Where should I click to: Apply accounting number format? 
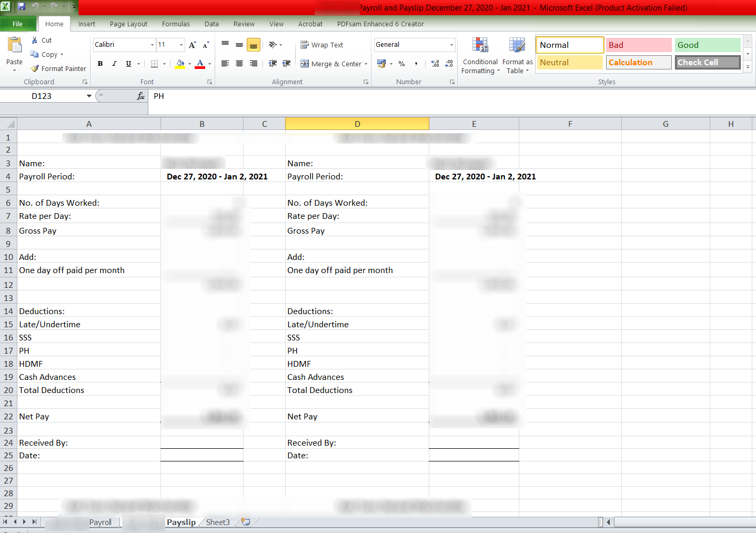point(381,64)
